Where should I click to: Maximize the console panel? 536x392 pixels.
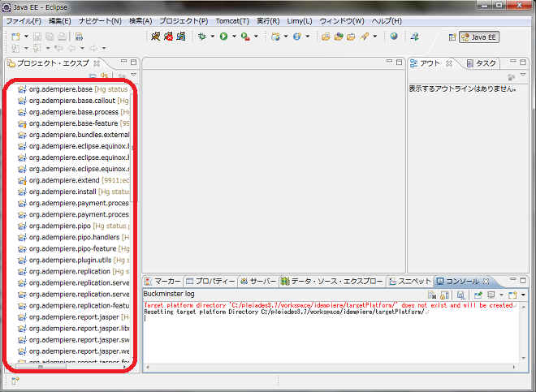coord(523,280)
